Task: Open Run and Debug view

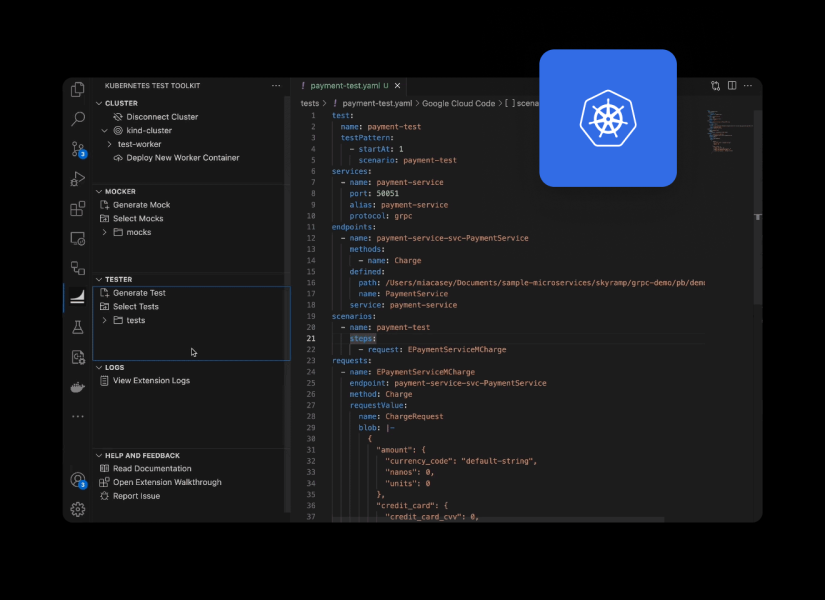Action: coord(77,179)
